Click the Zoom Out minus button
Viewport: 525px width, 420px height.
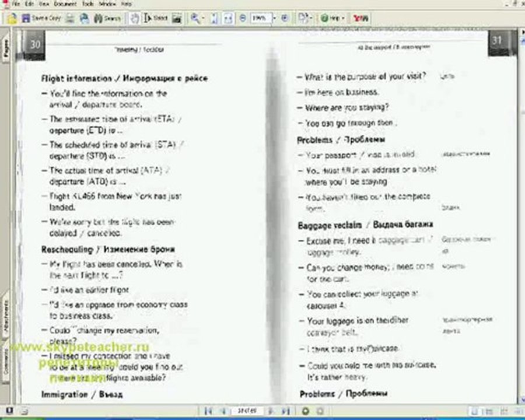click(x=243, y=18)
